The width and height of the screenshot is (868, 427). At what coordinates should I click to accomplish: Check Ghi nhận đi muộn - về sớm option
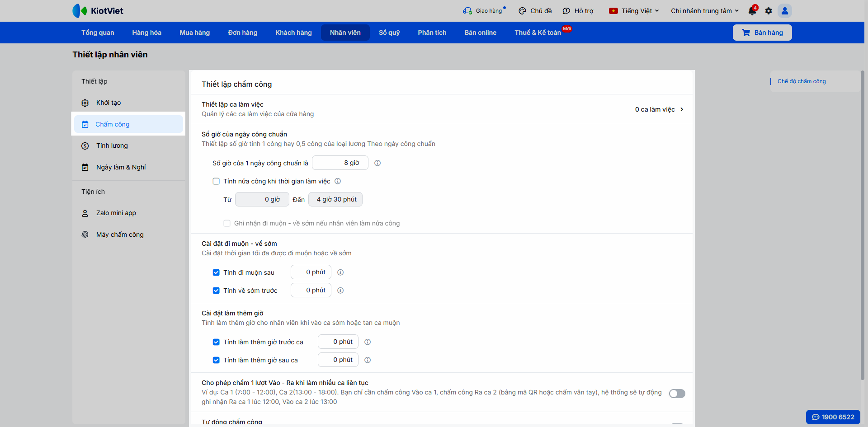[227, 223]
